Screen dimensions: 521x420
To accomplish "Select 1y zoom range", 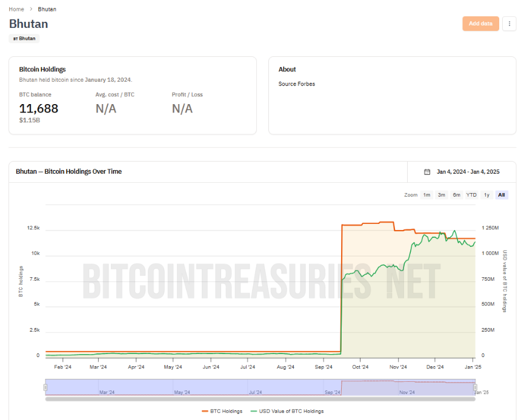I will (486, 195).
